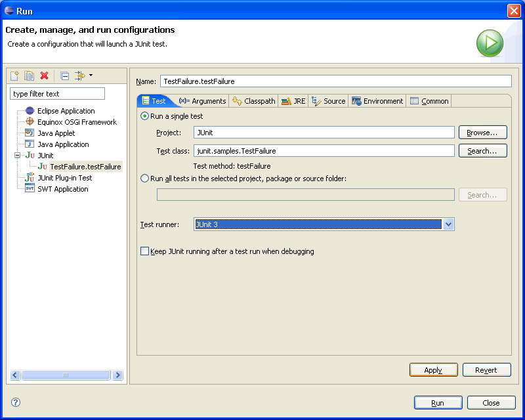Click left arrow of tree horizontal scrollbar
Viewport: 525px width, 420px height.
(15, 375)
